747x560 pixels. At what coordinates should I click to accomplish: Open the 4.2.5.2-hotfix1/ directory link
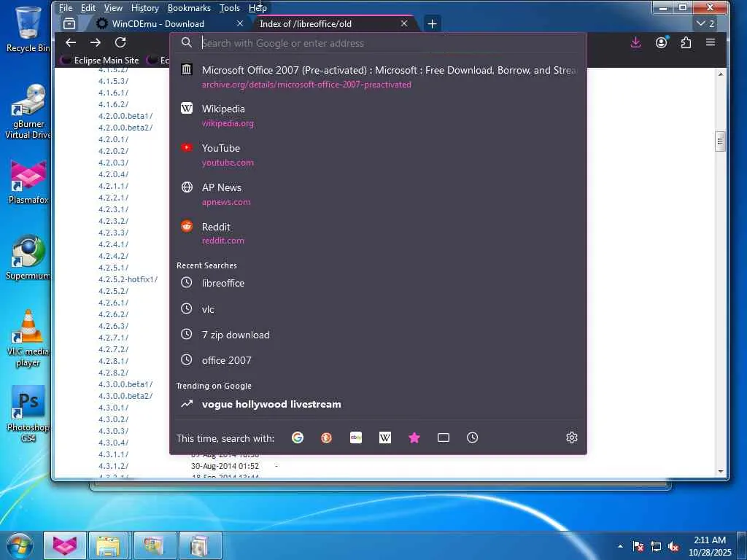tap(128, 279)
